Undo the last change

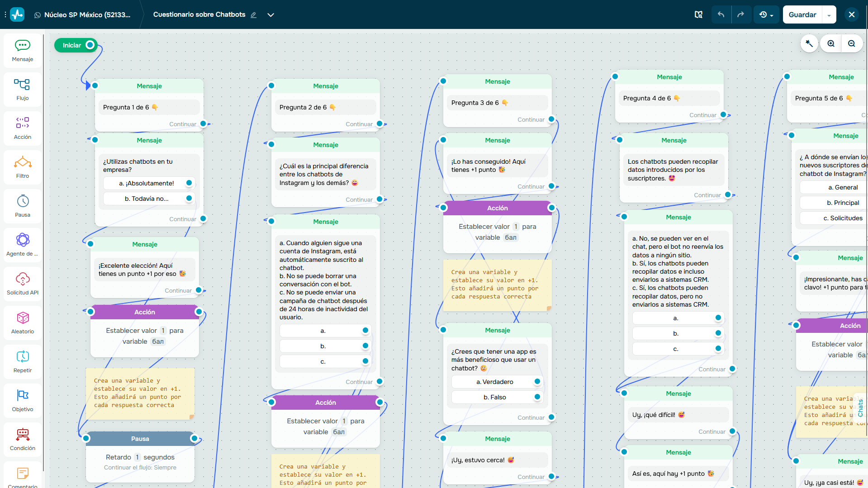point(721,14)
